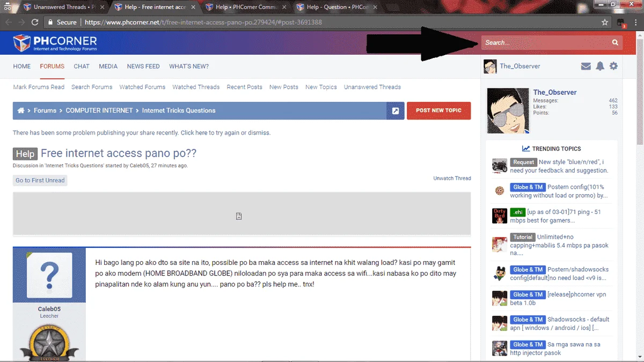The width and height of the screenshot is (644, 362).
Task: Click 'Click here' to retry share
Action: click(x=194, y=132)
